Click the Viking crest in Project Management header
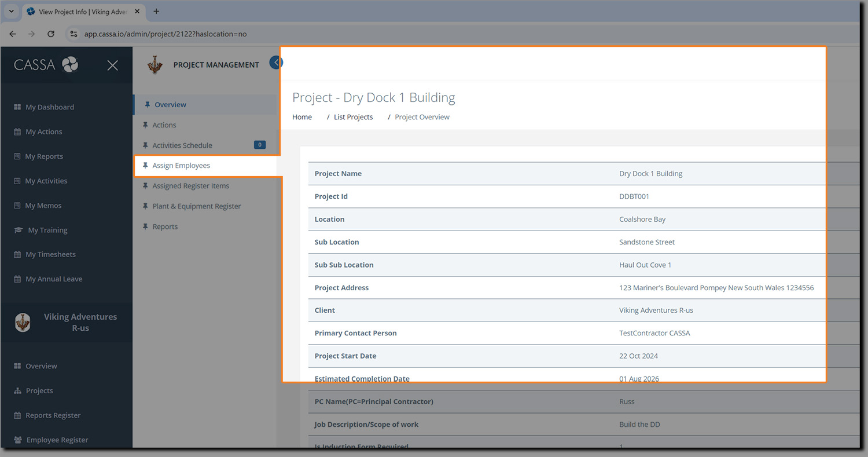This screenshot has height=457, width=868. (x=155, y=65)
